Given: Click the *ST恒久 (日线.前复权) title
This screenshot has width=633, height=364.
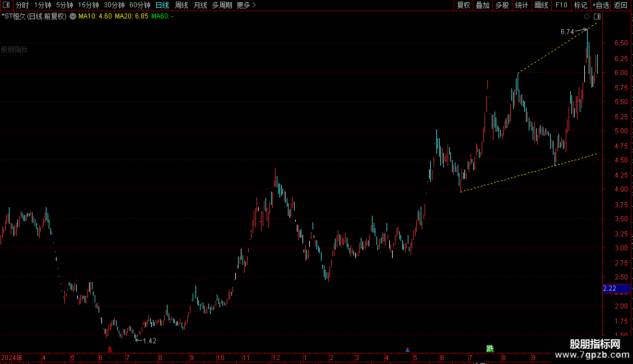Looking at the screenshot, I should coord(34,17).
